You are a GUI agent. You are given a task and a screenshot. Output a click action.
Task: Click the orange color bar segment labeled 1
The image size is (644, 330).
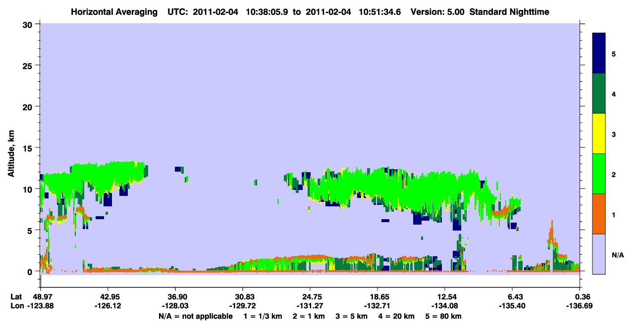point(599,214)
